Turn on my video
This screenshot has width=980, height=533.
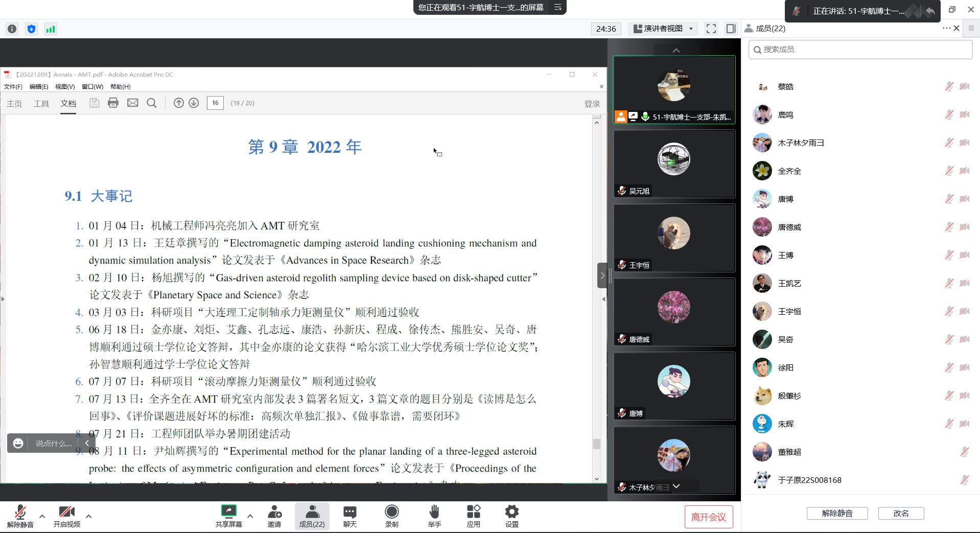(x=67, y=516)
